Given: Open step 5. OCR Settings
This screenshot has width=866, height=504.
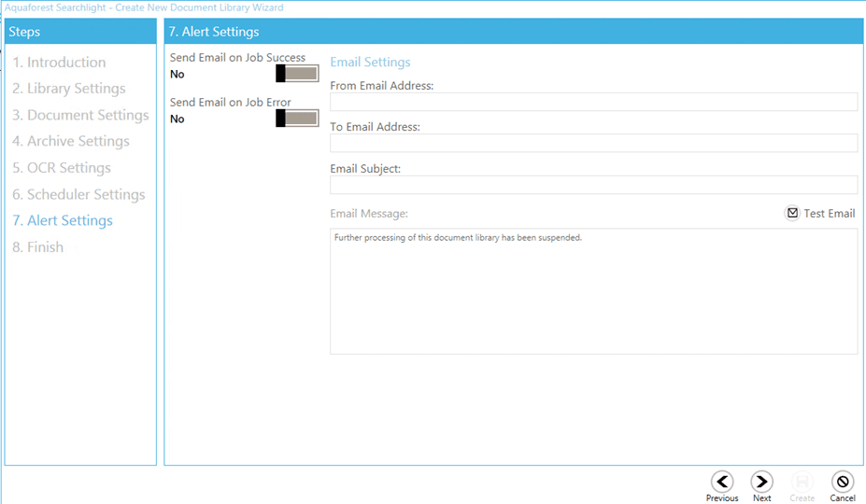Looking at the screenshot, I should [x=62, y=168].
